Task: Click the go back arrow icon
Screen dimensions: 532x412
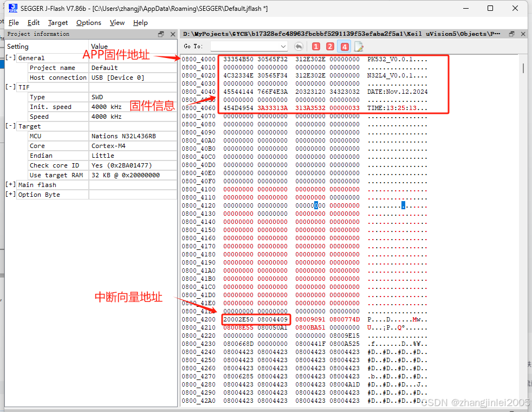Action: click(299, 47)
